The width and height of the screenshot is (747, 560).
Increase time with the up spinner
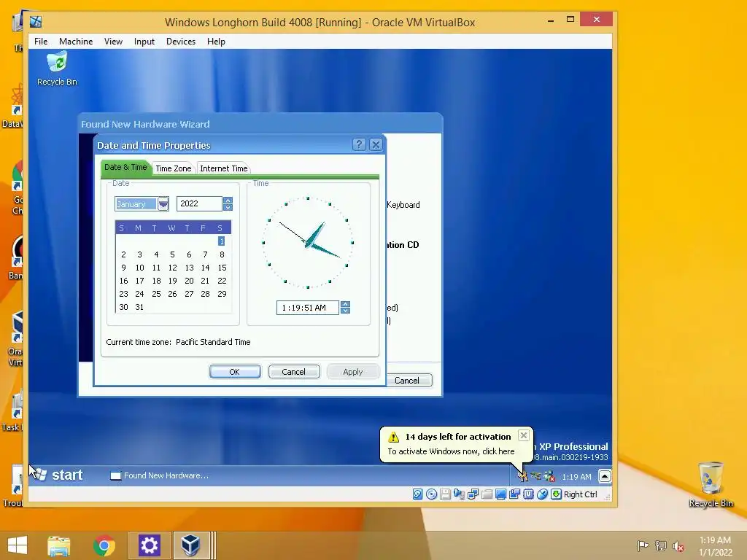coord(345,304)
